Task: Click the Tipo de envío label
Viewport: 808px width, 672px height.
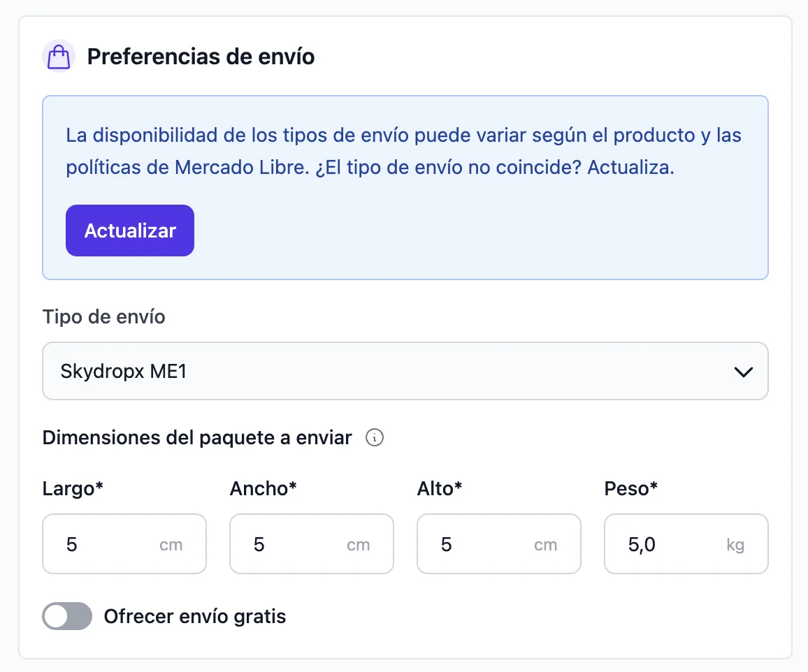Action: tap(103, 316)
